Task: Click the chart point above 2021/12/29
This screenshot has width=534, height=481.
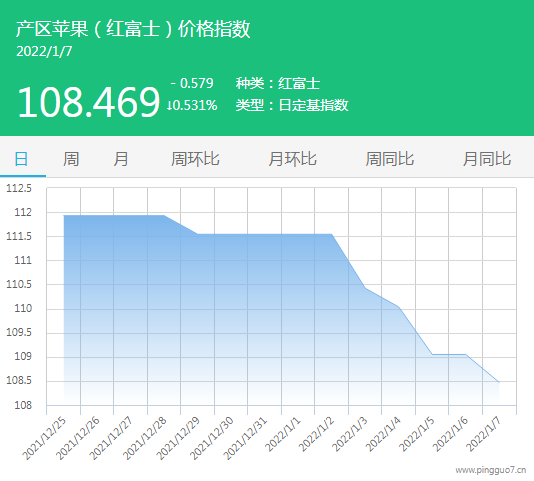Action: [x=198, y=234]
